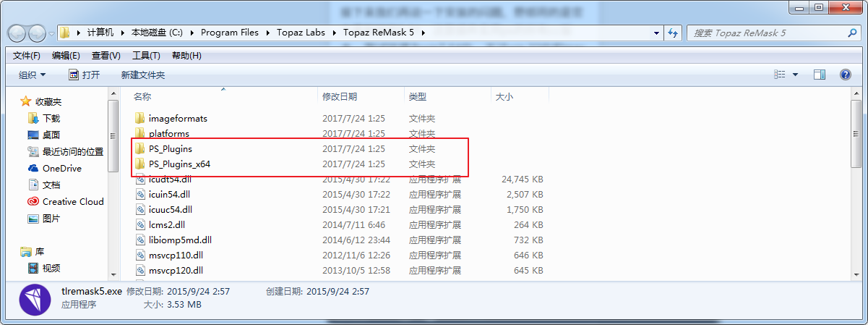Select Creative Cloud in navigation pane
Image resolution: width=868 pixels, height=325 pixels.
[x=73, y=201]
